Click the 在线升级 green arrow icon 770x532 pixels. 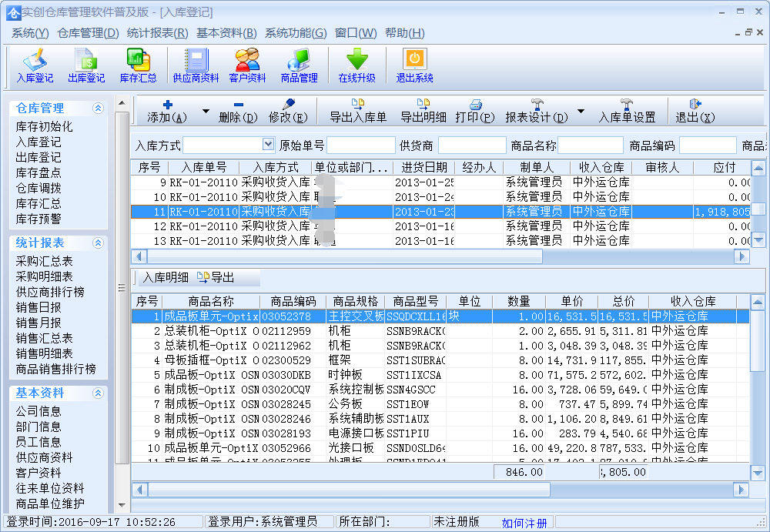(x=357, y=65)
